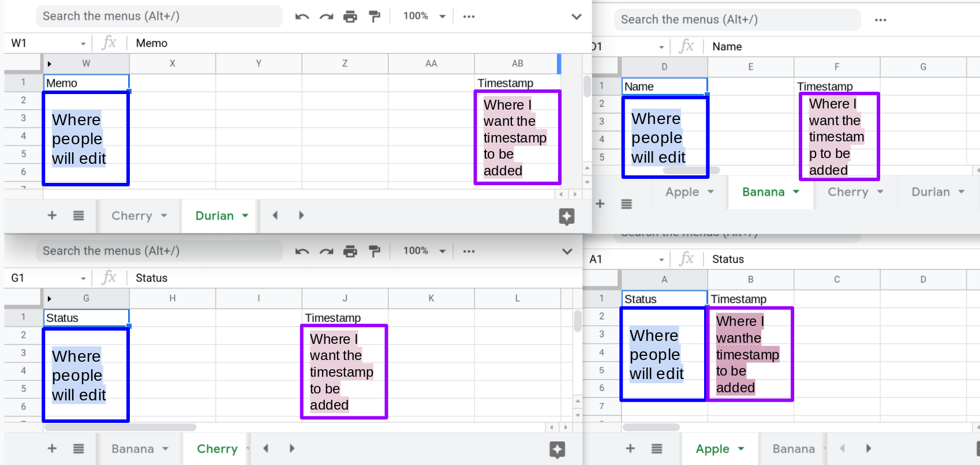
Task: Click the Status cell in column G
Action: [x=87, y=318]
